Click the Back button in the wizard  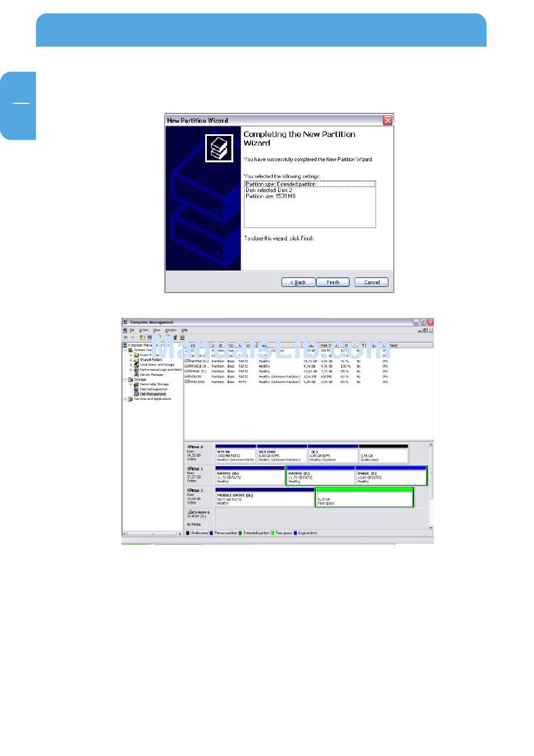298,283
